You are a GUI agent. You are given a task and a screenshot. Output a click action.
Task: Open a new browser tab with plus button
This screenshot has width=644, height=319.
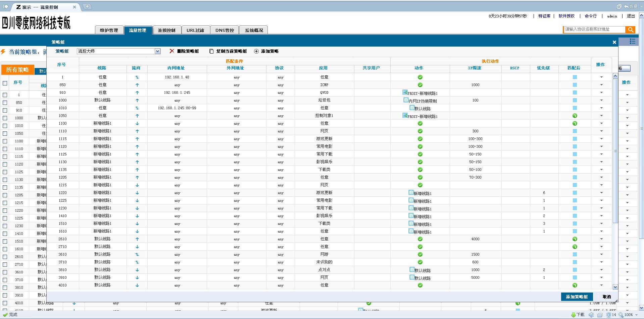pos(87,6)
